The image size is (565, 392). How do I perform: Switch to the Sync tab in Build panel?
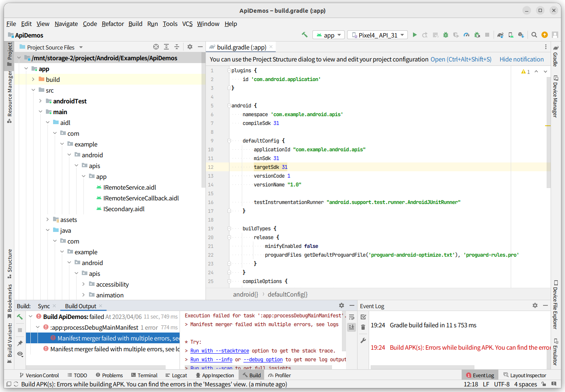pyautogui.click(x=44, y=306)
